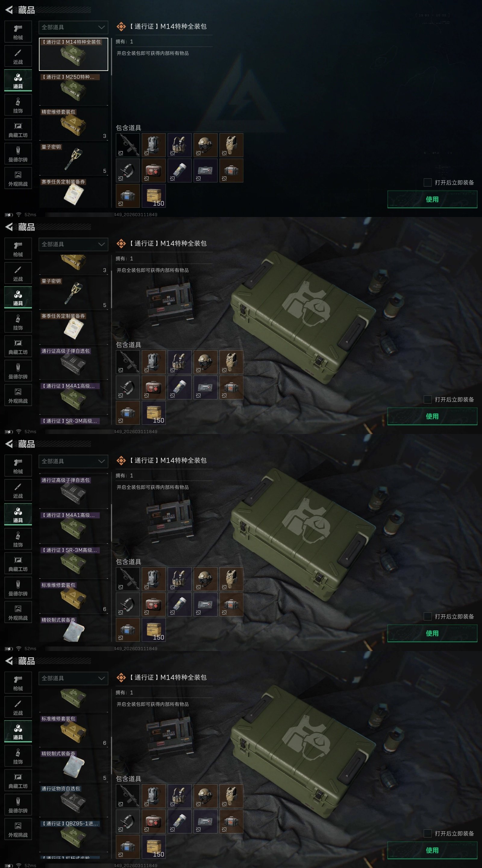Image resolution: width=482 pixels, height=868 pixels.
Task: Select the 通行证物资自选包 supply pack
Action: (x=74, y=800)
